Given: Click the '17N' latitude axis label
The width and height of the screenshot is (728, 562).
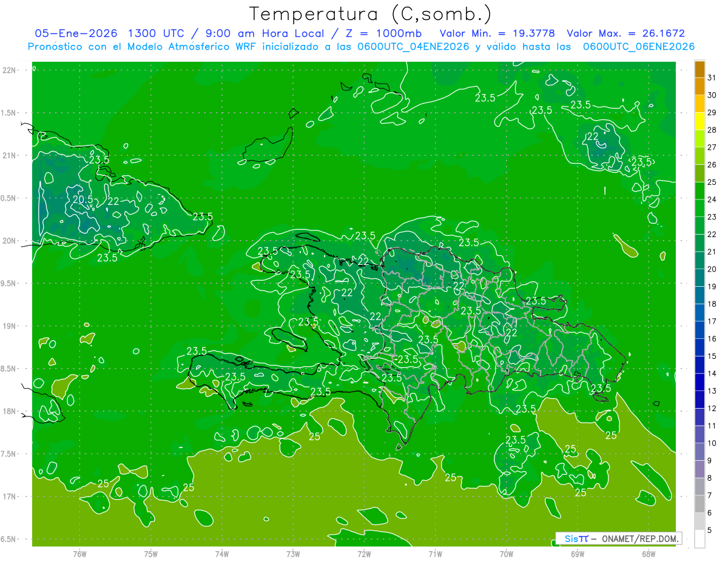Looking at the screenshot, I should pyautogui.click(x=9, y=497).
